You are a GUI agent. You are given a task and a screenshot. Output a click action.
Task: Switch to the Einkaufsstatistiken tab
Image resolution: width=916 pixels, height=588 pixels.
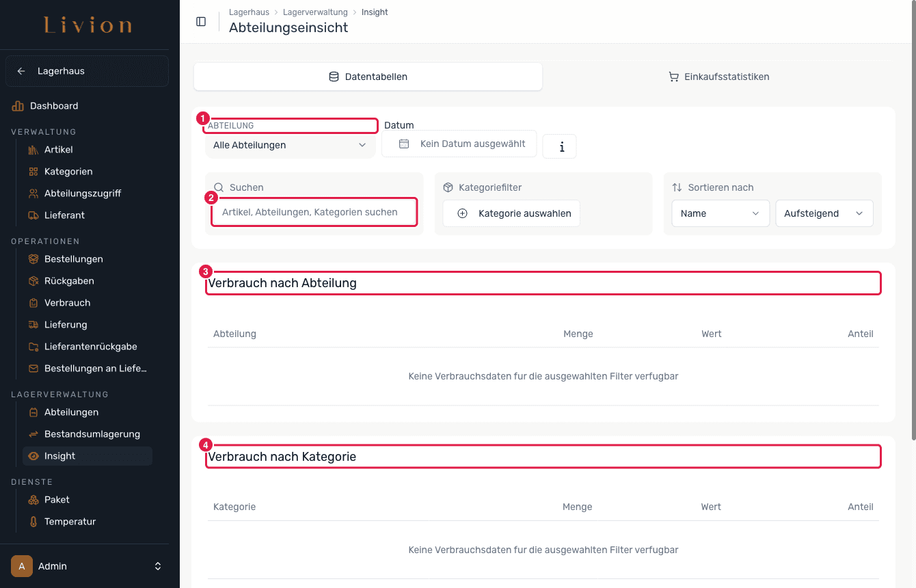[718, 77]
